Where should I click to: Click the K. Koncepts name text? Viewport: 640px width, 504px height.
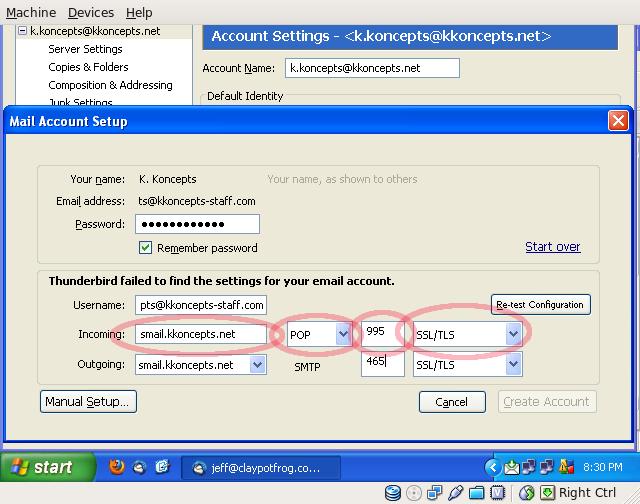coord(167,179)
